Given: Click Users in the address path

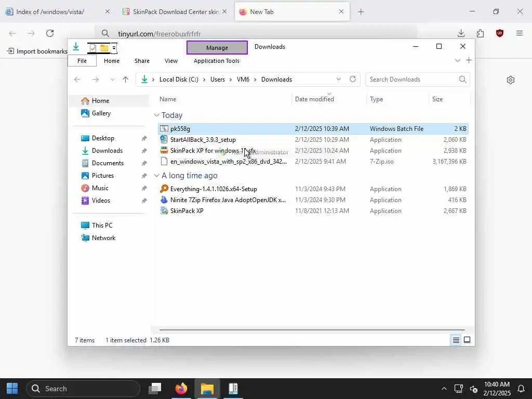Looking at the screenshot, I should point(218,79).
